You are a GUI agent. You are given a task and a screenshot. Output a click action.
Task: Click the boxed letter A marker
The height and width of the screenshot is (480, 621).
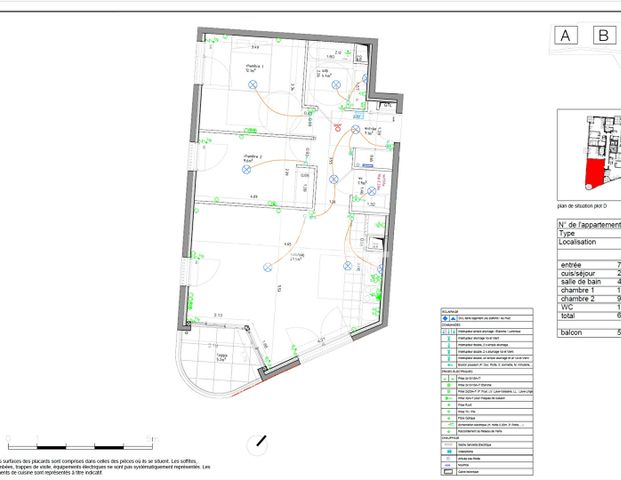coord(566,35)
